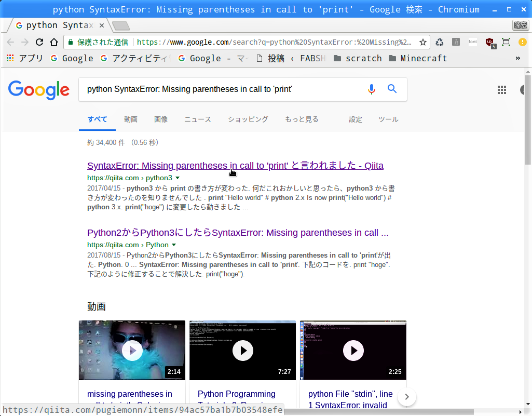This screenshot has width=532, height=416.
Task: Play the 2:14 video thumbnail
Action: 132,350
